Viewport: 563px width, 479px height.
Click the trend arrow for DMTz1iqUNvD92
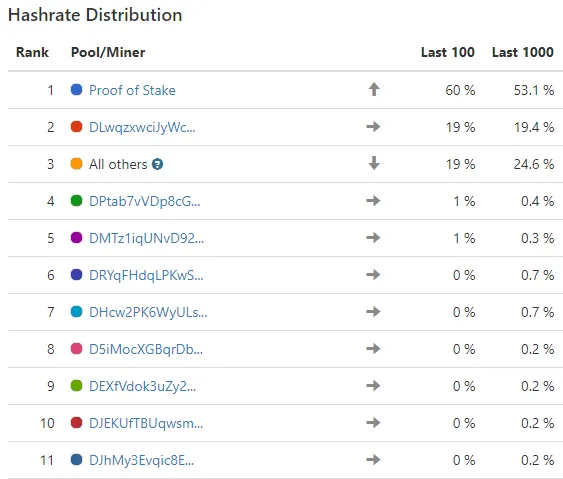373,237
